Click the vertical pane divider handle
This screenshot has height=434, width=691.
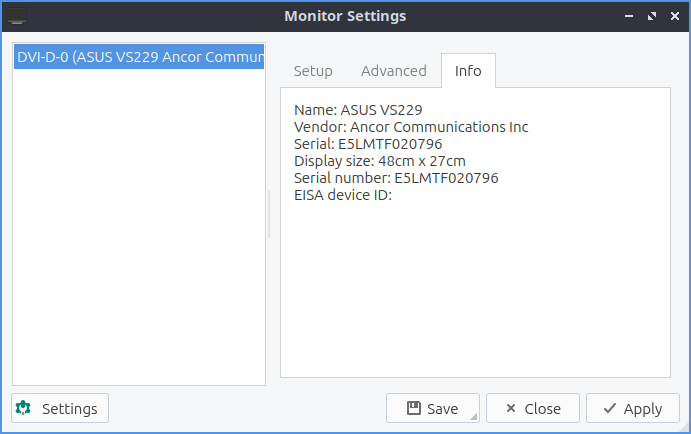point(269,215)
